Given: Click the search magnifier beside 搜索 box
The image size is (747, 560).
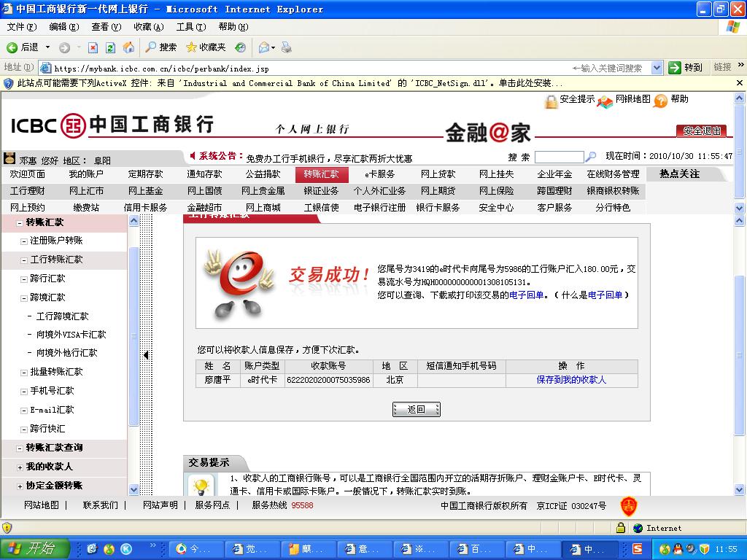Looking at the screenshot, I should click(x=591, y=157).
